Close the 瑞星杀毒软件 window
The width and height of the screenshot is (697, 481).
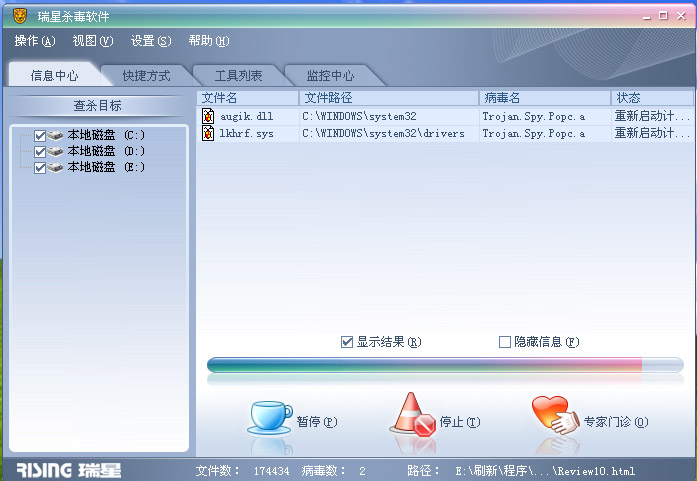coord(681,16)
